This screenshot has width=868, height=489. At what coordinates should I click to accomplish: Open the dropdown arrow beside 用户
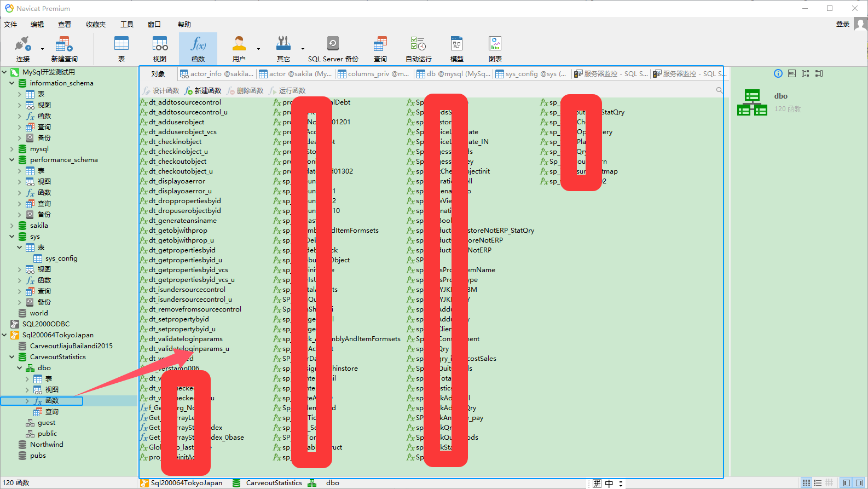[x=258, y=49]
